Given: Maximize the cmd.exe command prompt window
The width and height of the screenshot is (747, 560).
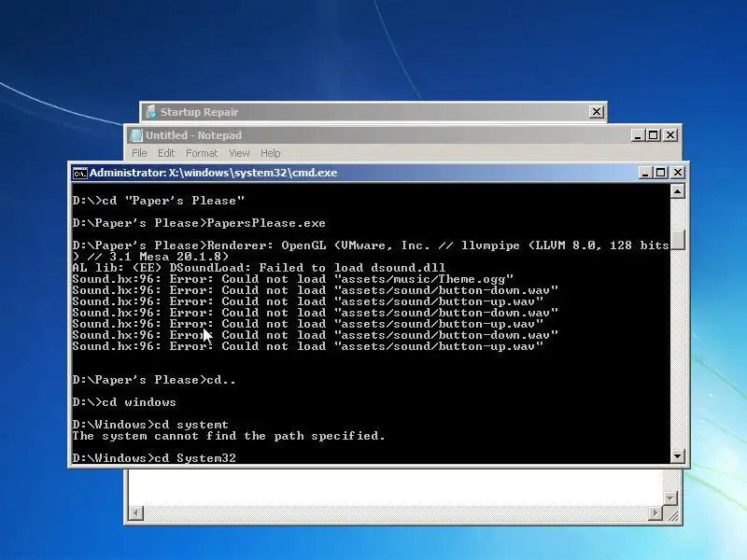Looking at the screenshot, I should 660,173.
